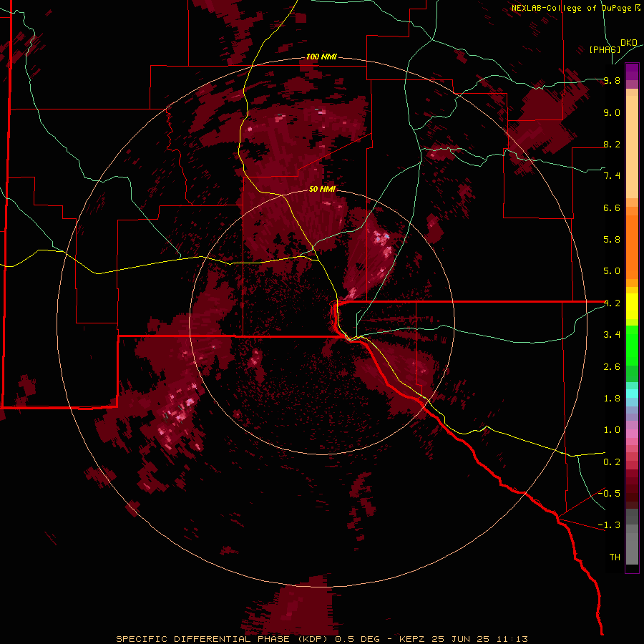The image size is (644, 644).
Task: Click the bright yellow segment of the color bar
Action: [632, 306]
